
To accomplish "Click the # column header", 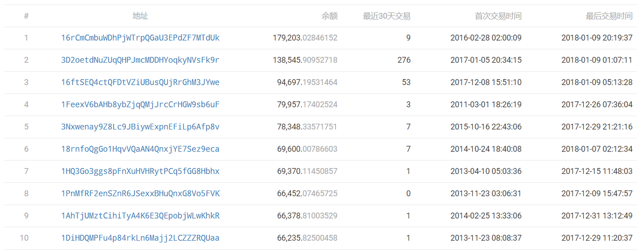I will pyautogui.click(x=26, y=16).
